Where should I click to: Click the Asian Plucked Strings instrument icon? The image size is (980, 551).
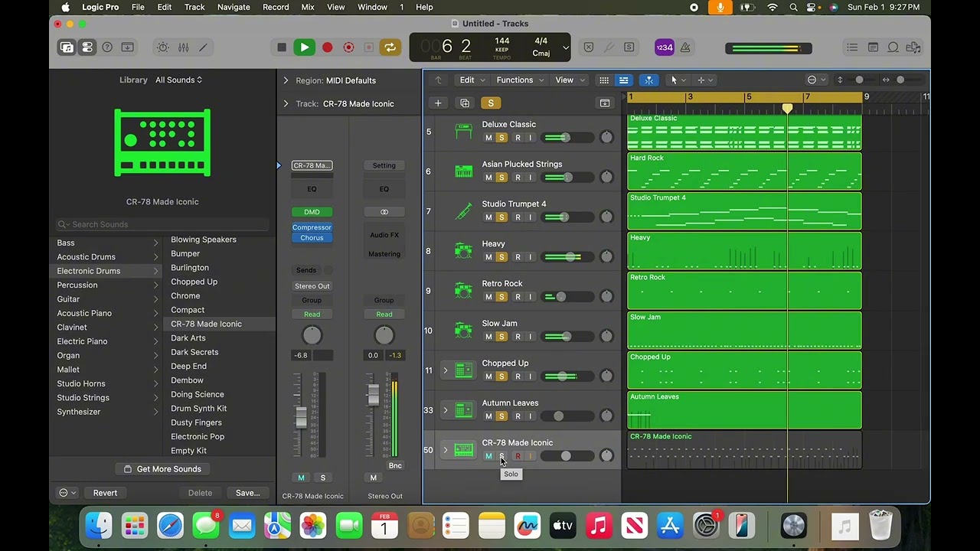463,171
